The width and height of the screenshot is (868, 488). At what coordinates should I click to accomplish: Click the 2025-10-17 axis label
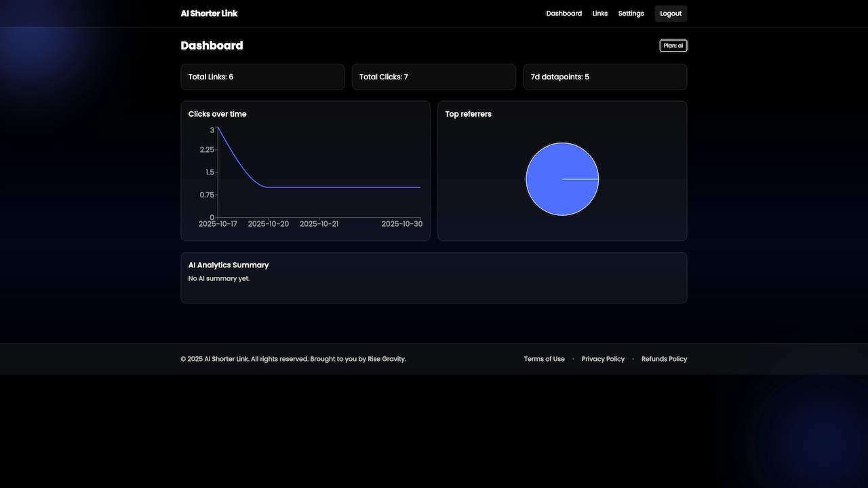[218, 224]
